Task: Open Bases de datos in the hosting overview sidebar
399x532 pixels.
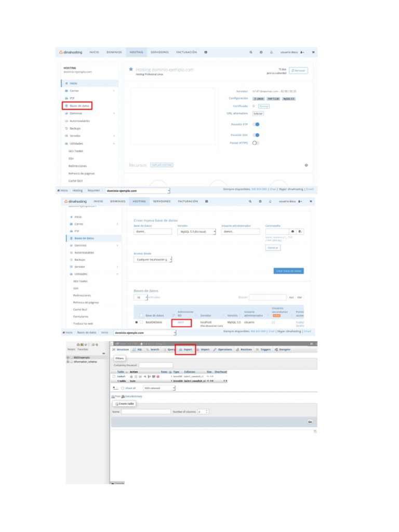Action: (x=77, y=106)
